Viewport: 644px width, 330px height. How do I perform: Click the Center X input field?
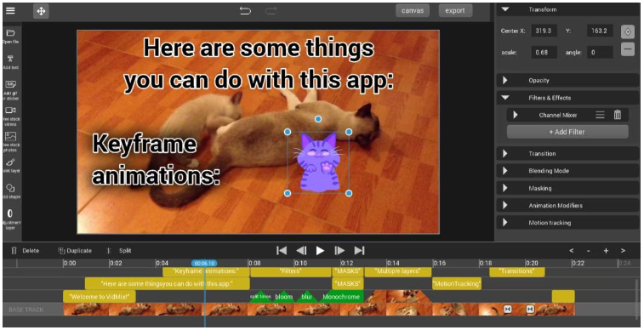point(544,31)
